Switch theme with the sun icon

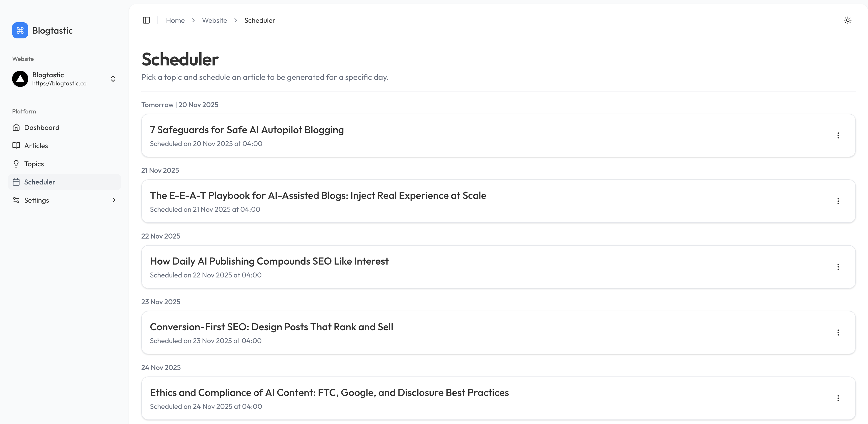pyautogui.click(x=848, y=20)
